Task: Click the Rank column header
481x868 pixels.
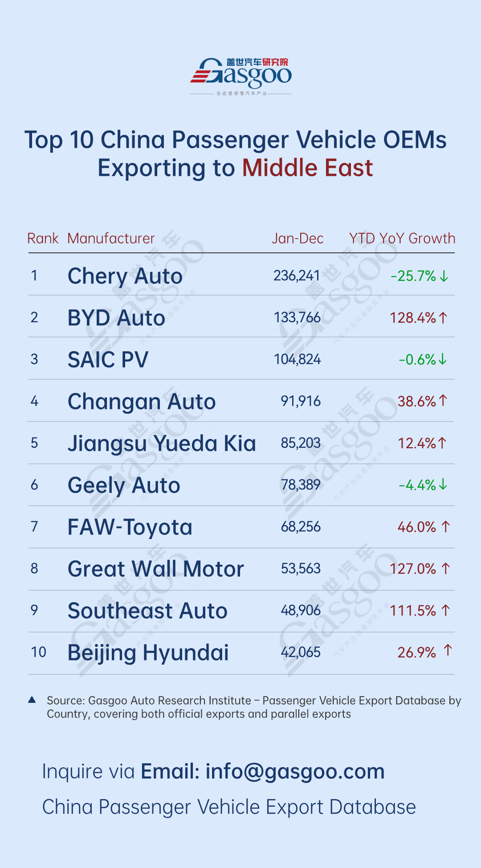Action: pos(43,239)
